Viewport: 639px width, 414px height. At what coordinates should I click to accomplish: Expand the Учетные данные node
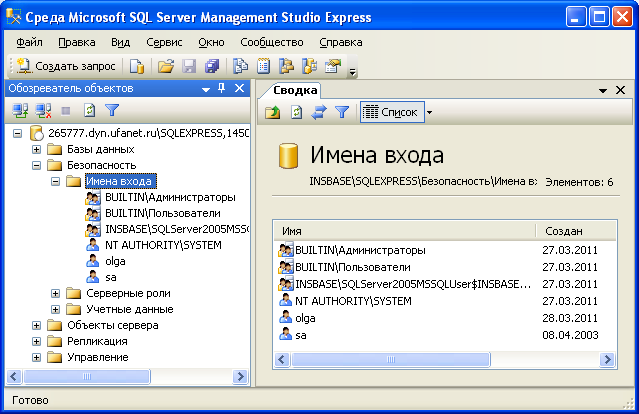click(55, 309)
